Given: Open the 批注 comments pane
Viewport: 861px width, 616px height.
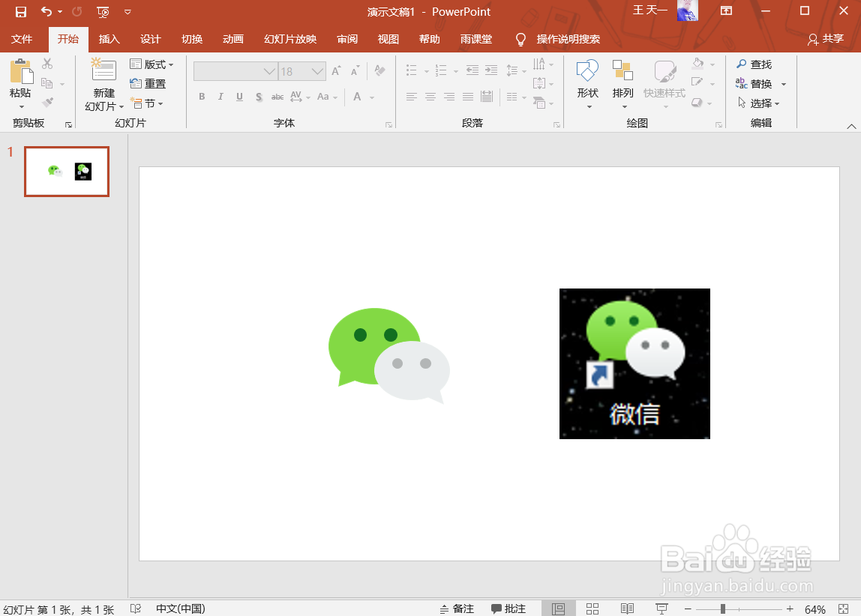Looking at the screenshot, I should tap(508, 609).
